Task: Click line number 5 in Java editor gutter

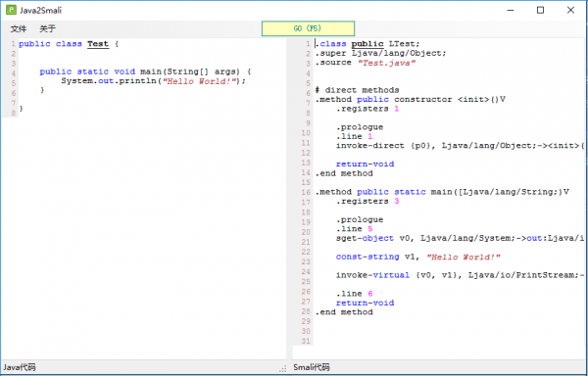Action: [14, 83]
